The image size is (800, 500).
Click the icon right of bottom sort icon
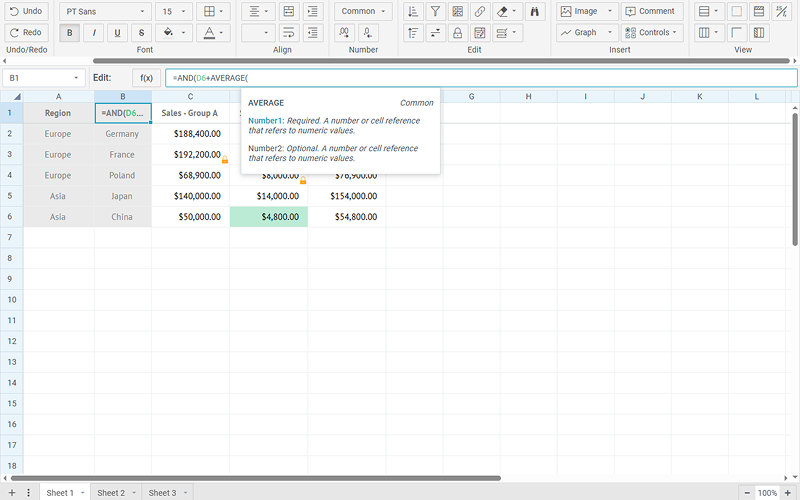pyautogui.click(x=435, y=33)
